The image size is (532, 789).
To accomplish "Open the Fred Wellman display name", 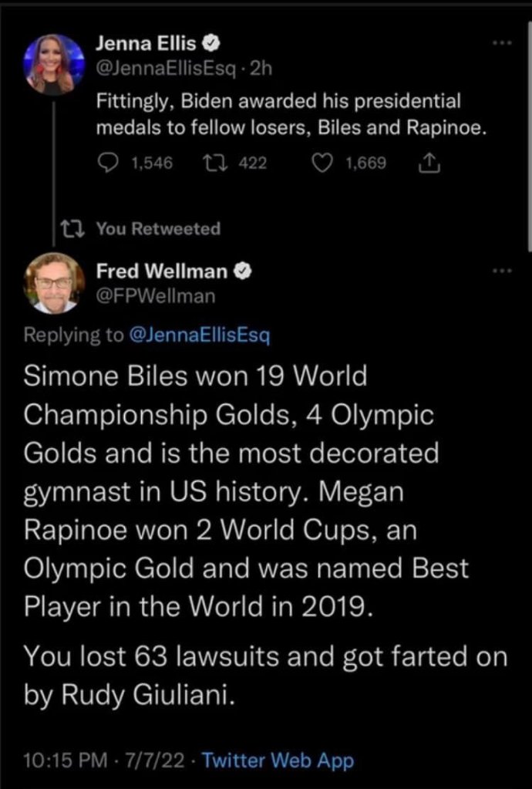I will [x=161, y=271].
